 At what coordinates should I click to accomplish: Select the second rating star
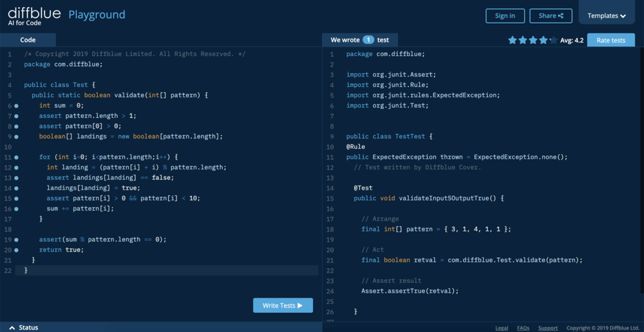click(523, 40)
